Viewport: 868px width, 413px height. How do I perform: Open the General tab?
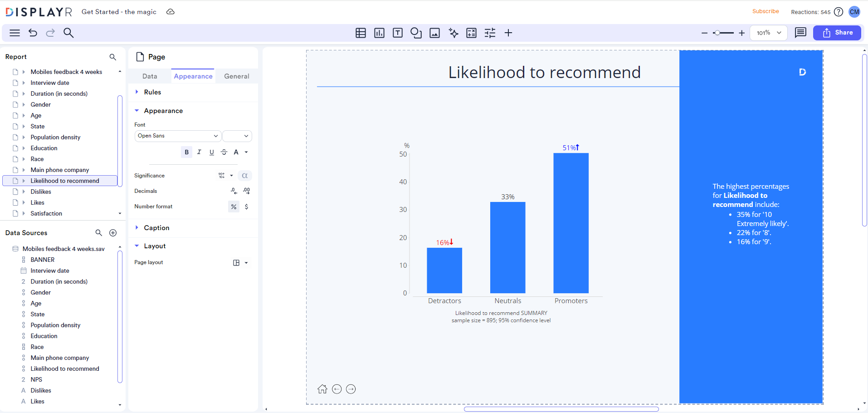click(236, 76)
